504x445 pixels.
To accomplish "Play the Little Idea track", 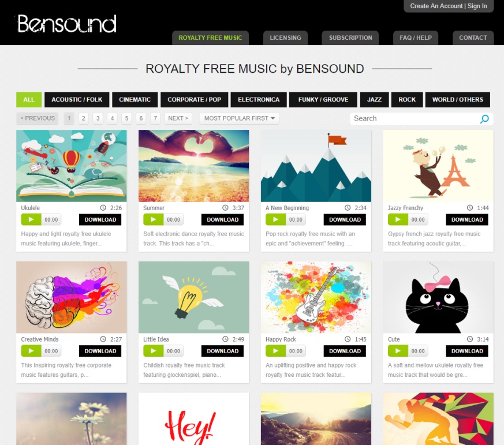I will (x=154, y=351).
